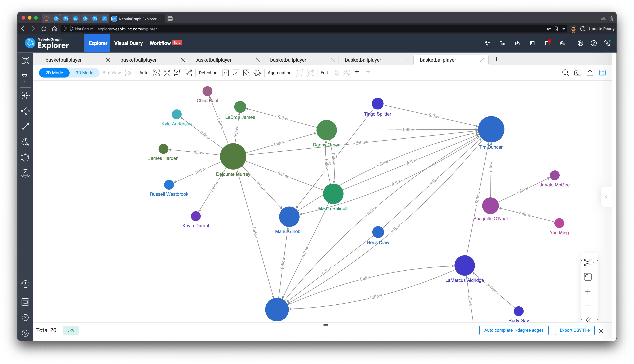Open the basketballplayer second tab
Viewport: 634px width, 364px height.
139,60
